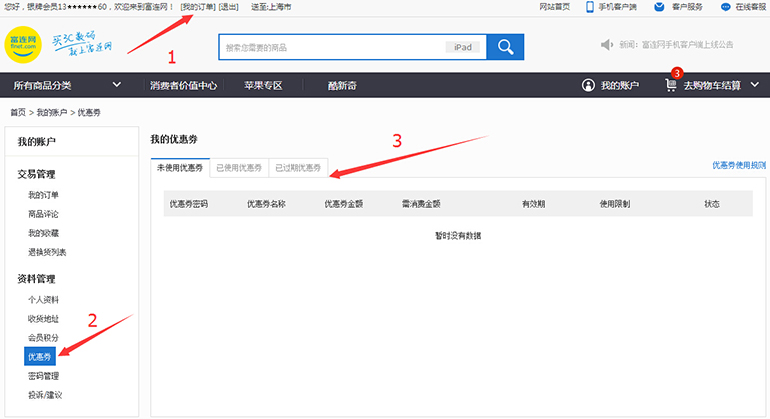Click the fnet.com yellow logo
This screenshot has width=770, height=419.
pyautogui.click(x=23, y=43)
